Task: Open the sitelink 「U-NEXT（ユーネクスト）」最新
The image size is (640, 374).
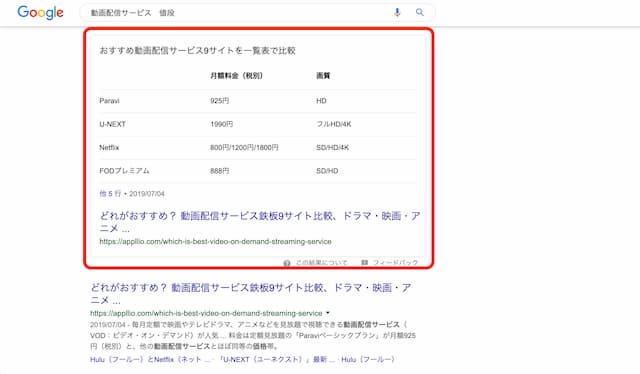Action: (276, 359)
